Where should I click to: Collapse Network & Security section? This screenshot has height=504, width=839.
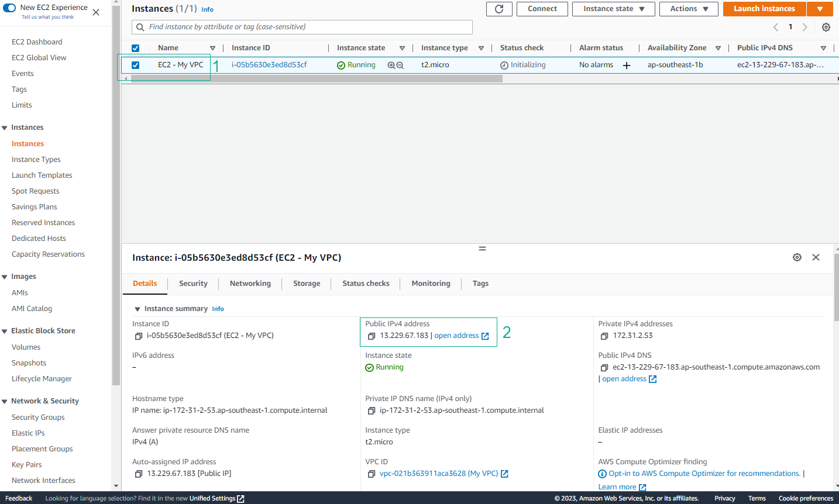tap(5, 402)
